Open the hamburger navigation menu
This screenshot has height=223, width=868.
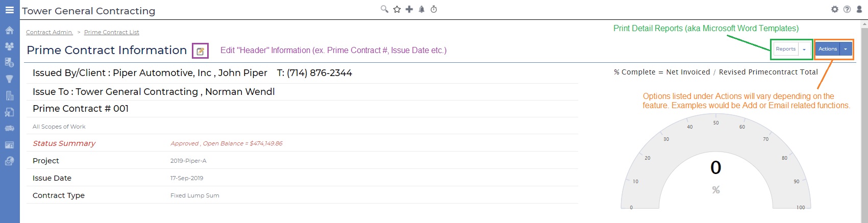(9, 10)
